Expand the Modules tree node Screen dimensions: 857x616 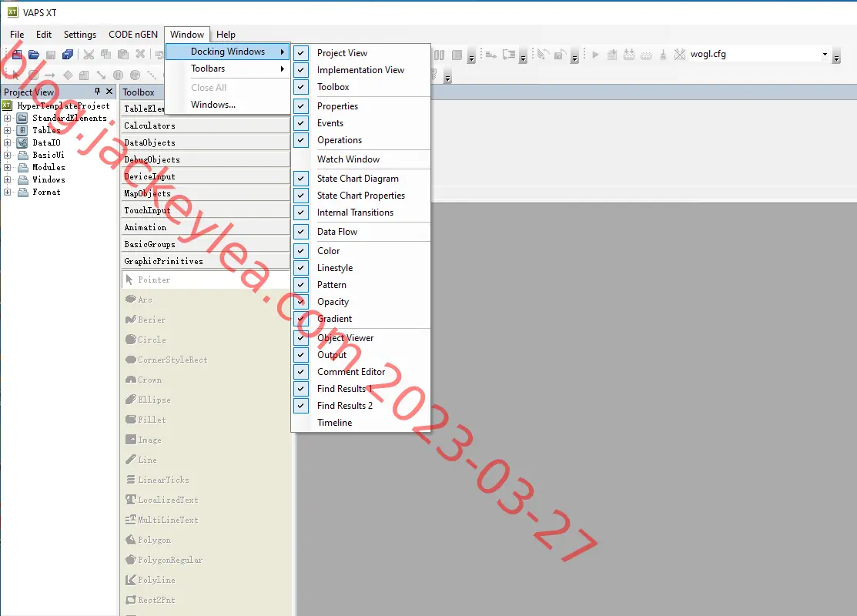7,167
